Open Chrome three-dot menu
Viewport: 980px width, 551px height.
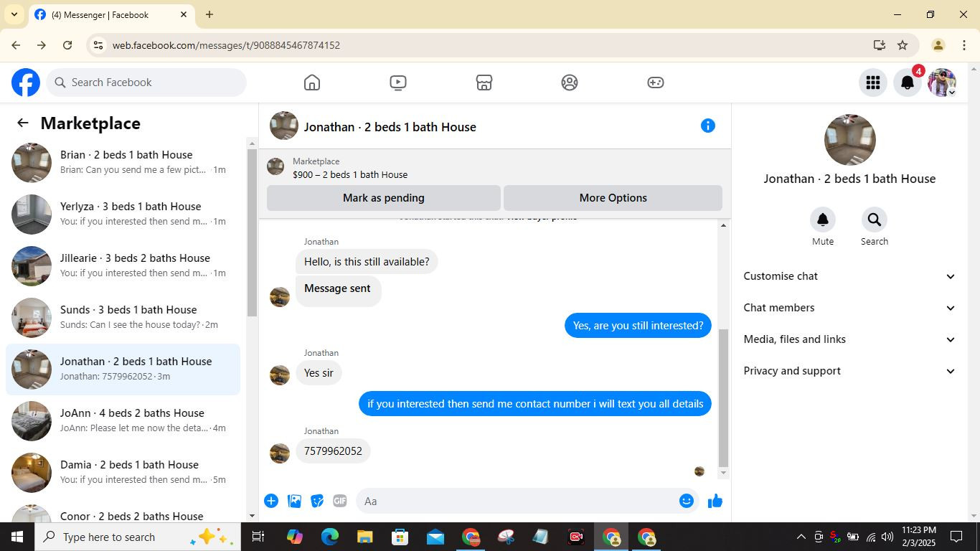(x=963, y=45)
